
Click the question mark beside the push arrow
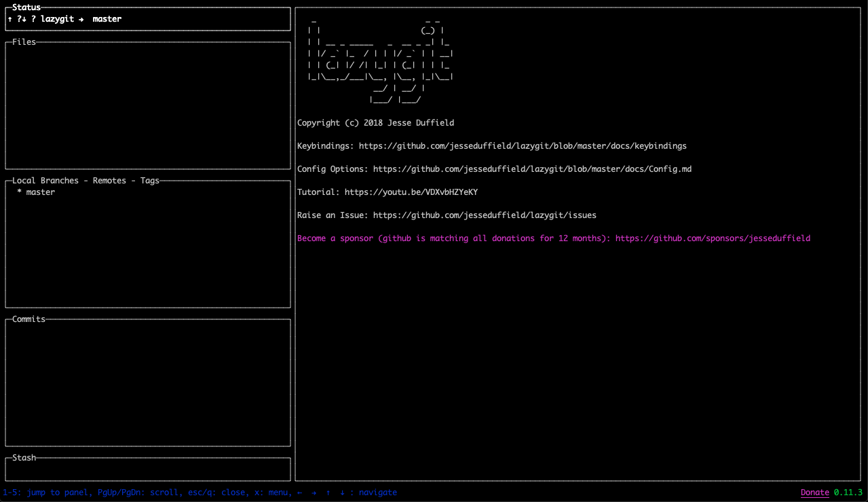click(x=19, y=19)
